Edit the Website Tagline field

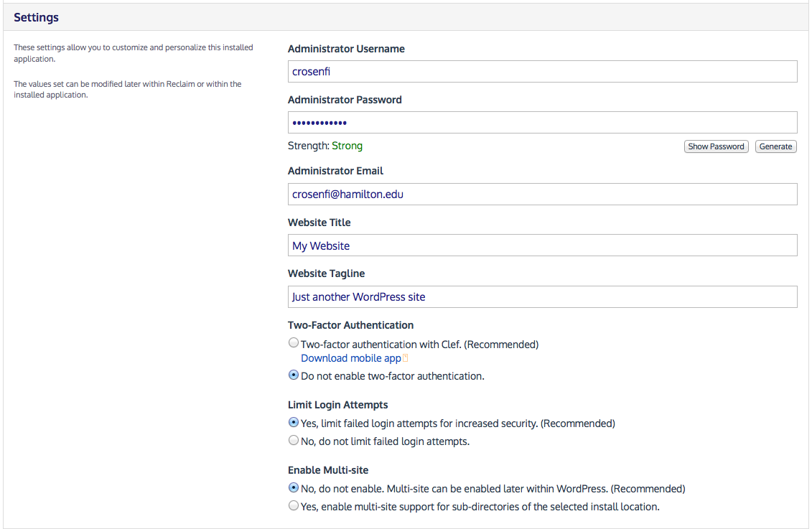click(x=542, y=296)
